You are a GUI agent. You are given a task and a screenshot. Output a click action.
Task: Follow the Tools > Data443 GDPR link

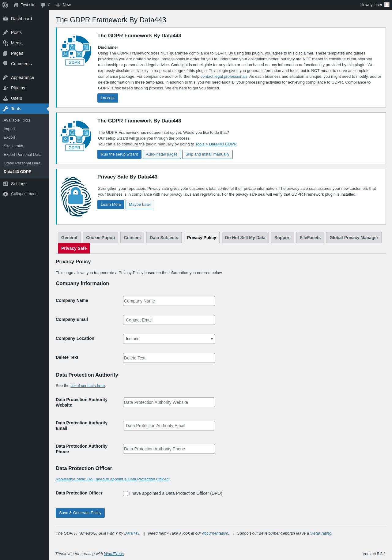point(216,144)
